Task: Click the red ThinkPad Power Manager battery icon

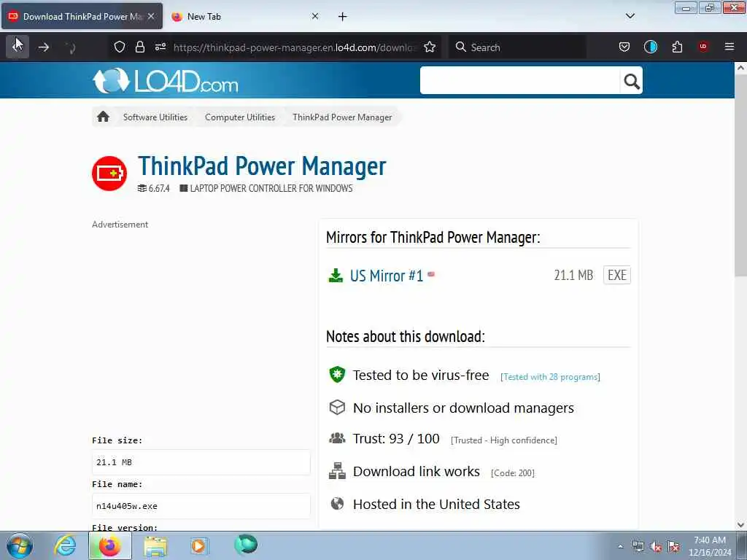Action: click(109, 174)
